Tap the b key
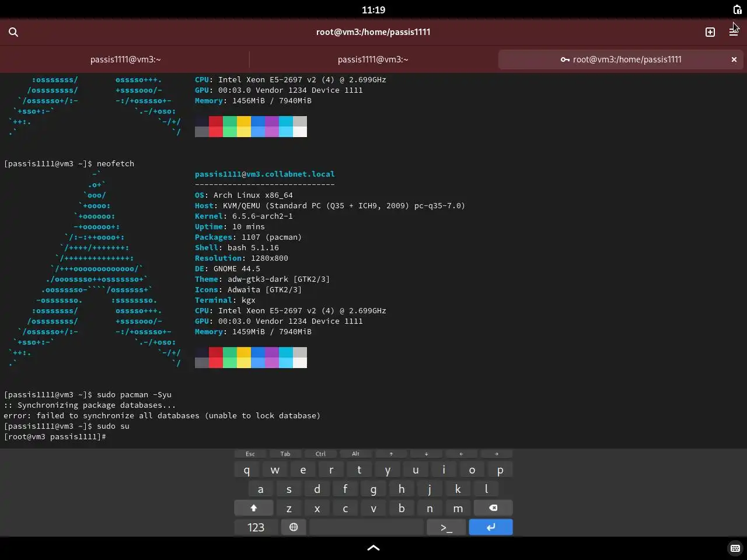The height and width of the screenshot is (560, 747). coord(402,508)
